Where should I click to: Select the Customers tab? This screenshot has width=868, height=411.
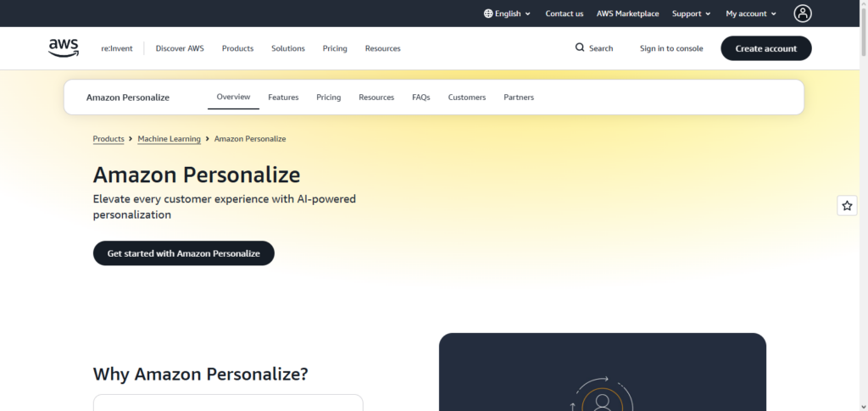pyautogui.click(x=467, y=97)
